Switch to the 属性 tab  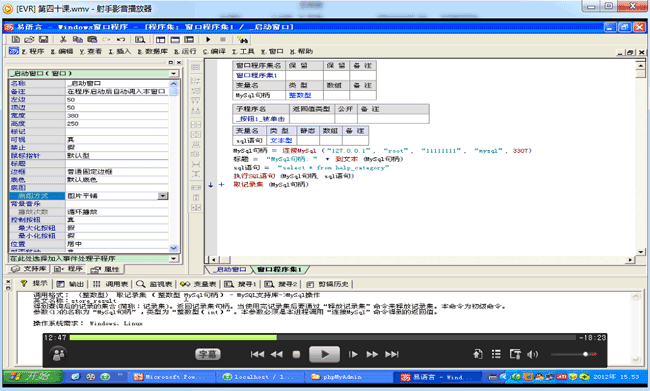click(x=105, y=269)
